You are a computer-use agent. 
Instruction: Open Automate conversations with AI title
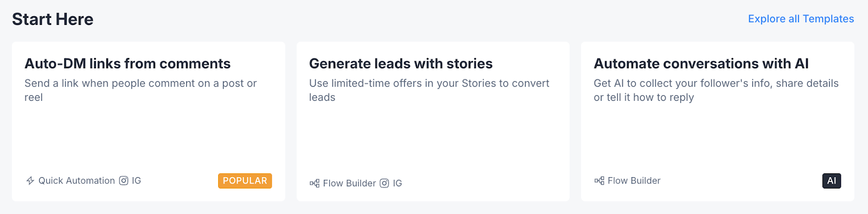pyautogui.click(x=701, y=63)
